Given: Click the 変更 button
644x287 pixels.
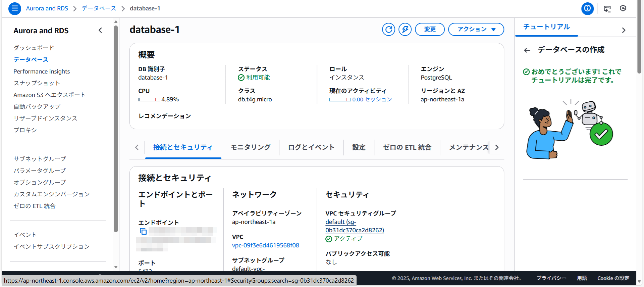Looking at the screenshot, I should (430, 30).
